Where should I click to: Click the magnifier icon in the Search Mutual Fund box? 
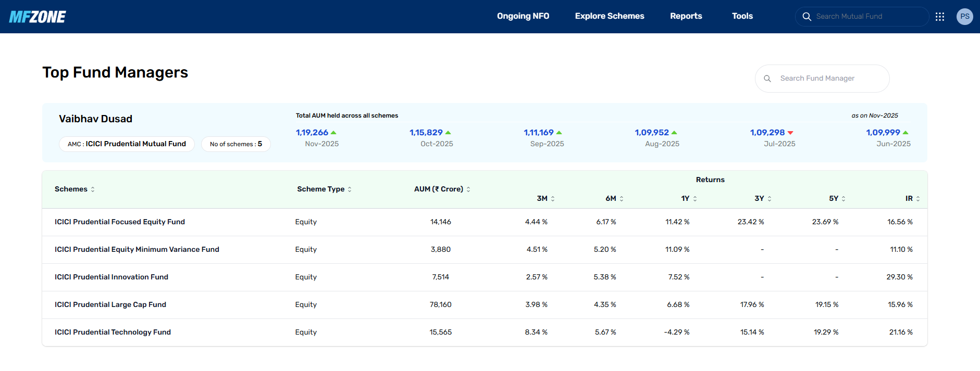click(x=807, y=17)
